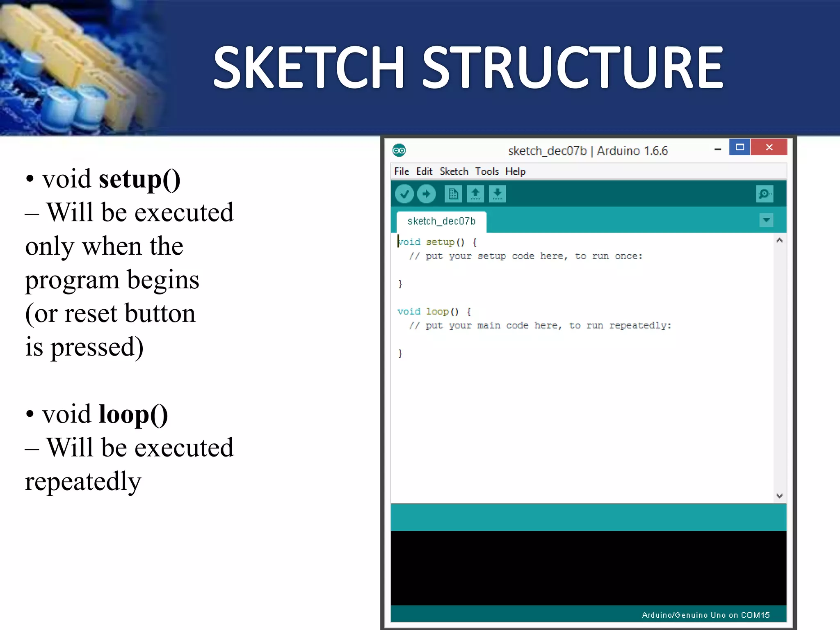Screen dimensions: 840x630
Task: Open the Sketch menu
Action: pos(454,171)
